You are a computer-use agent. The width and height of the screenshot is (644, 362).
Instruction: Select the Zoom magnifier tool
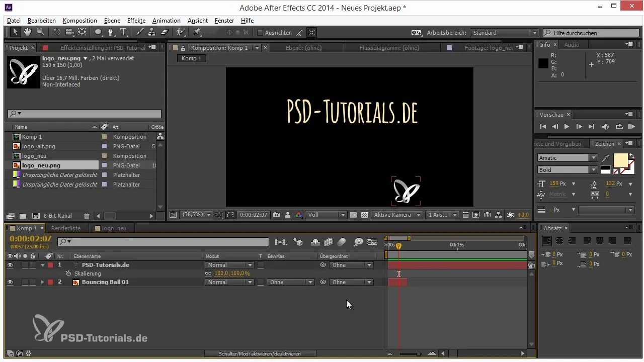(40, 32)
